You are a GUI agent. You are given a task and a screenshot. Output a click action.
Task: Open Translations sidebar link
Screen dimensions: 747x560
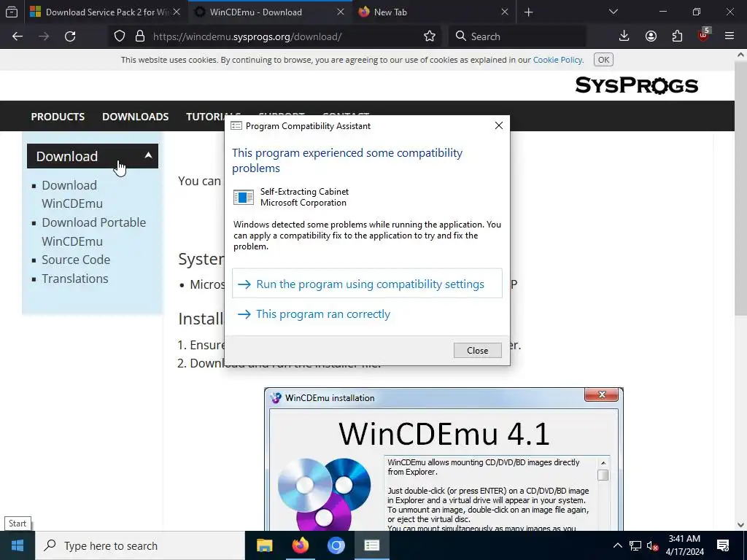pos(75,279)
